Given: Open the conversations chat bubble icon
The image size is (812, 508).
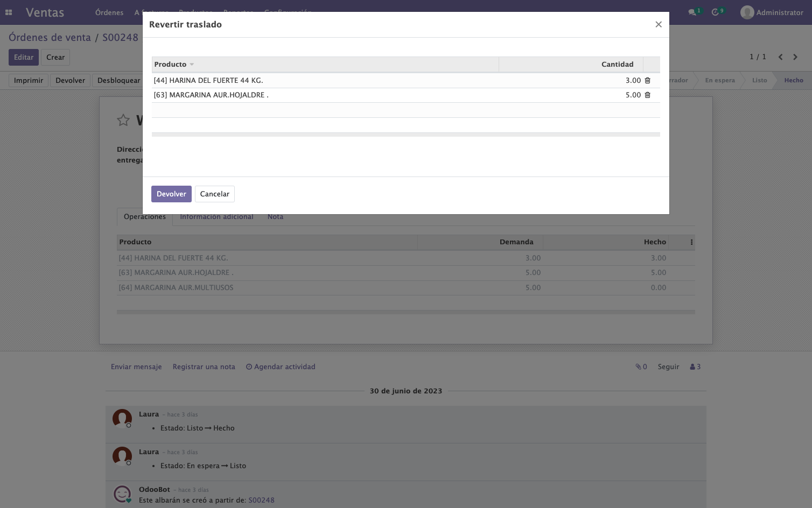Looking at the screenshot, I should 692,12.
